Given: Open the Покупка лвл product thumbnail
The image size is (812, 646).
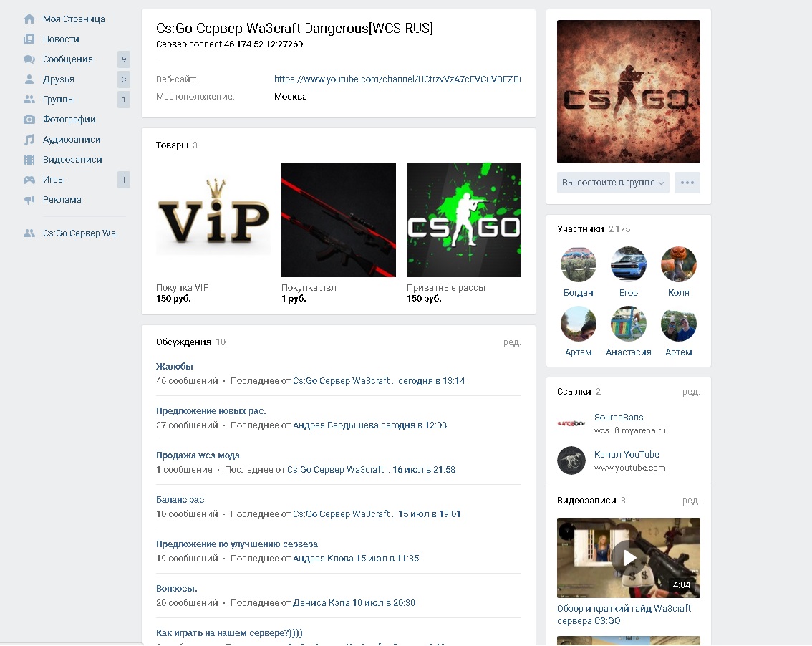Looking at the screenshot, I should pyautogui.click(x=339, y=220).
